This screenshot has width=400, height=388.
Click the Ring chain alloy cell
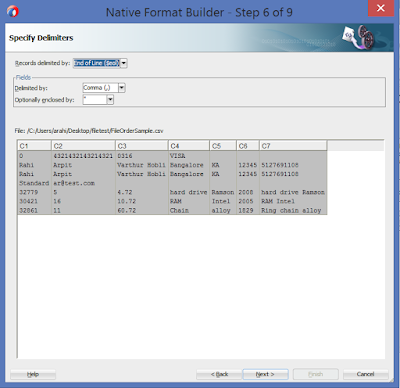coord(293,211)
